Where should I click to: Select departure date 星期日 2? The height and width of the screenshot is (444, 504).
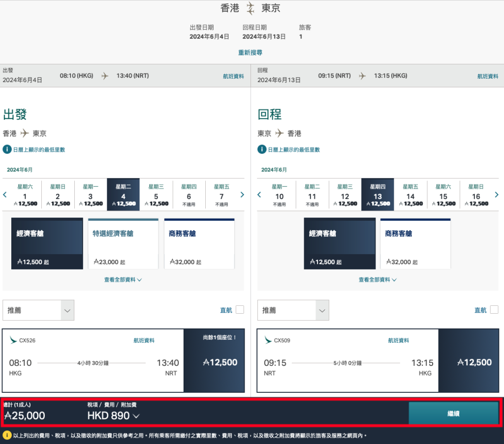coord(58,195)
